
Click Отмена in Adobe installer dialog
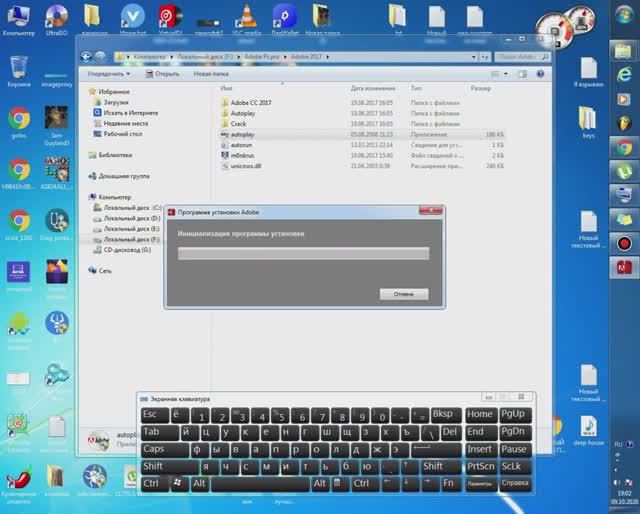[x=404, y=294]
